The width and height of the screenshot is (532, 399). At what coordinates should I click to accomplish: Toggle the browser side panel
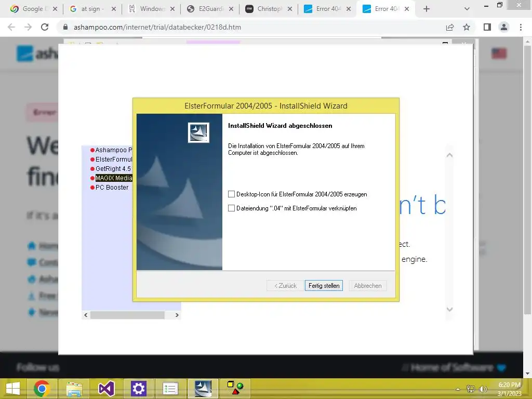click(x=487, y=27)
